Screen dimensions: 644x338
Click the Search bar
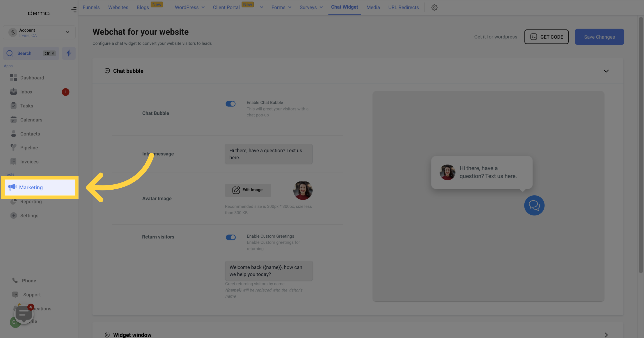click(x=31, y=53)
